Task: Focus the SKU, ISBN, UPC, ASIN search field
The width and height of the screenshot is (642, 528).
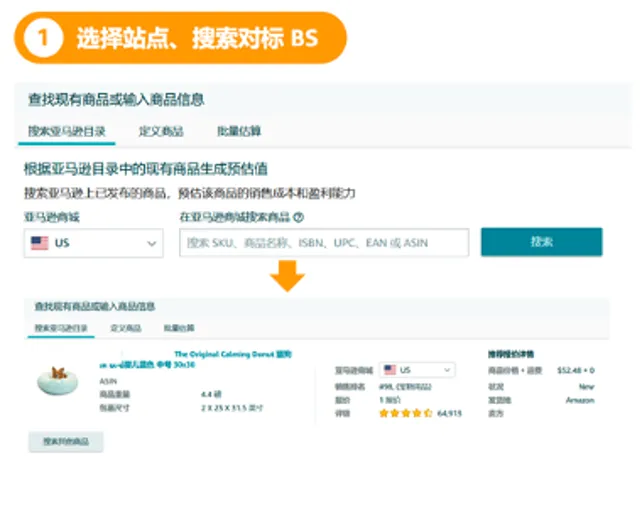Action: click(323, 243)
